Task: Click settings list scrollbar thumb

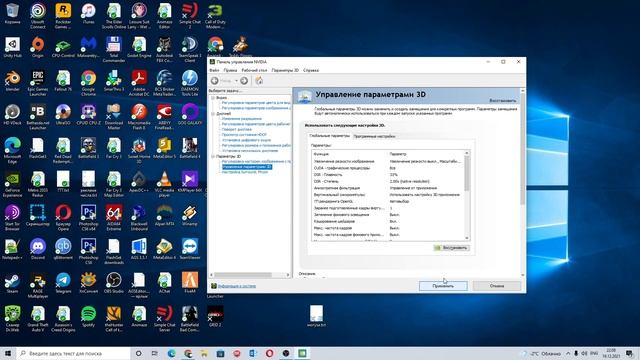Action: coord(467,173)
